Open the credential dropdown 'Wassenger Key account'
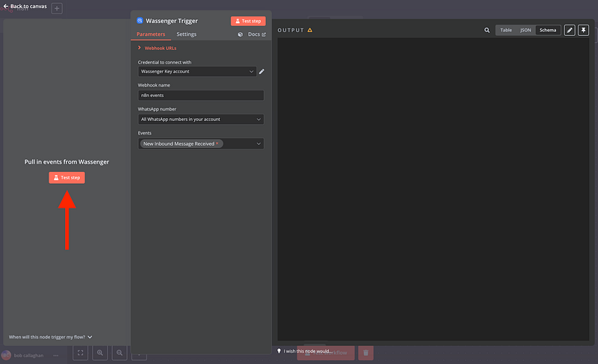Screen dimensions: 598x364 click(197, 72)
